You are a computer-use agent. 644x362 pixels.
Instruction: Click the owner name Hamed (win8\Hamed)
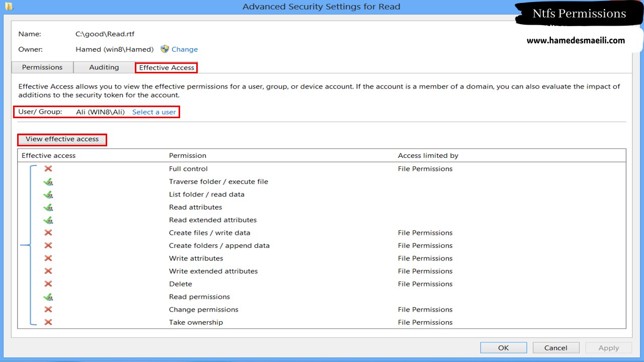click(x=115, y=49)
